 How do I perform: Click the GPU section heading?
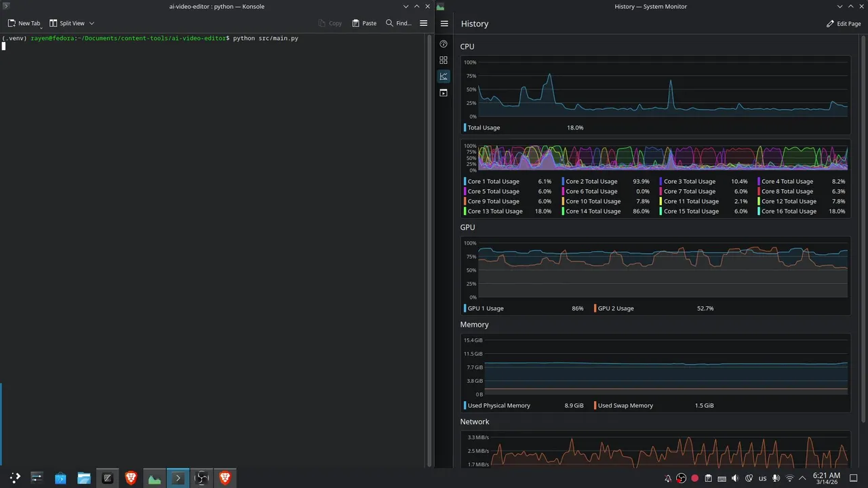(467, 228)
